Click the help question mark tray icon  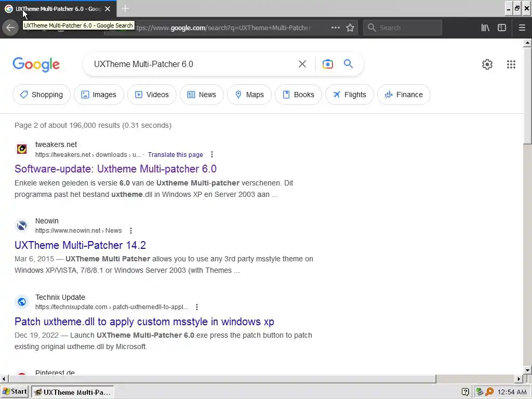(x=465, y=392)
